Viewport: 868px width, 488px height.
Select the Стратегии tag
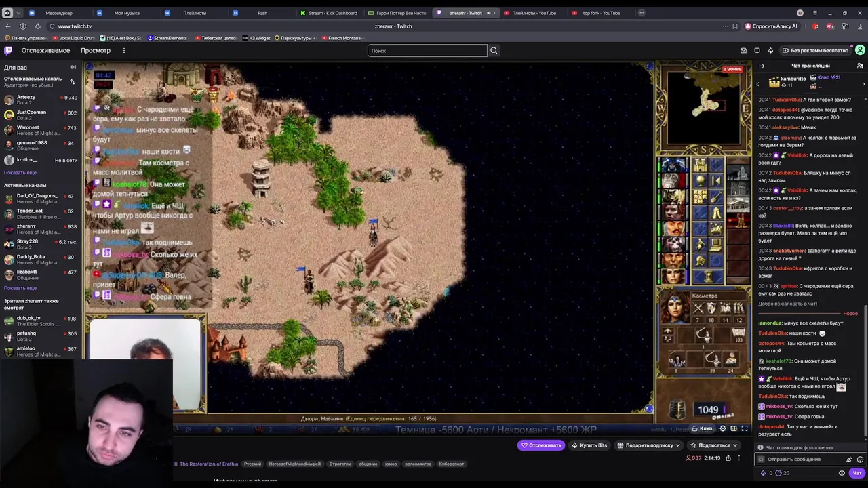coord(340,464)
